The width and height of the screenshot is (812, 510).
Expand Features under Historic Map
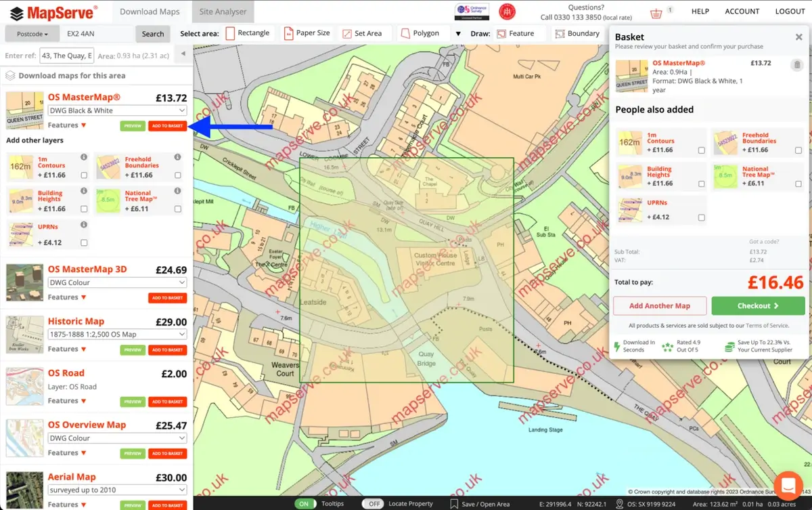[x=67, y=349]
